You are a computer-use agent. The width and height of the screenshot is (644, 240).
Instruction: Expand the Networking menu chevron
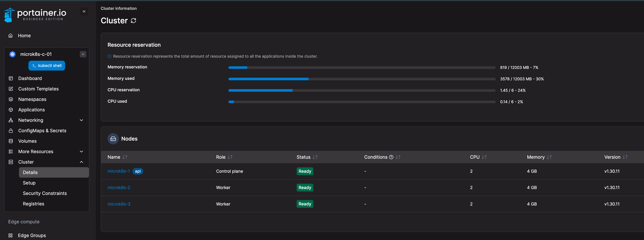point(81,120)
